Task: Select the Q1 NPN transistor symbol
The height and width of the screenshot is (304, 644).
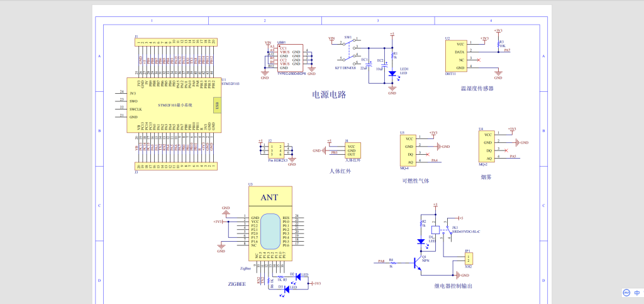Action: [416, 263]
